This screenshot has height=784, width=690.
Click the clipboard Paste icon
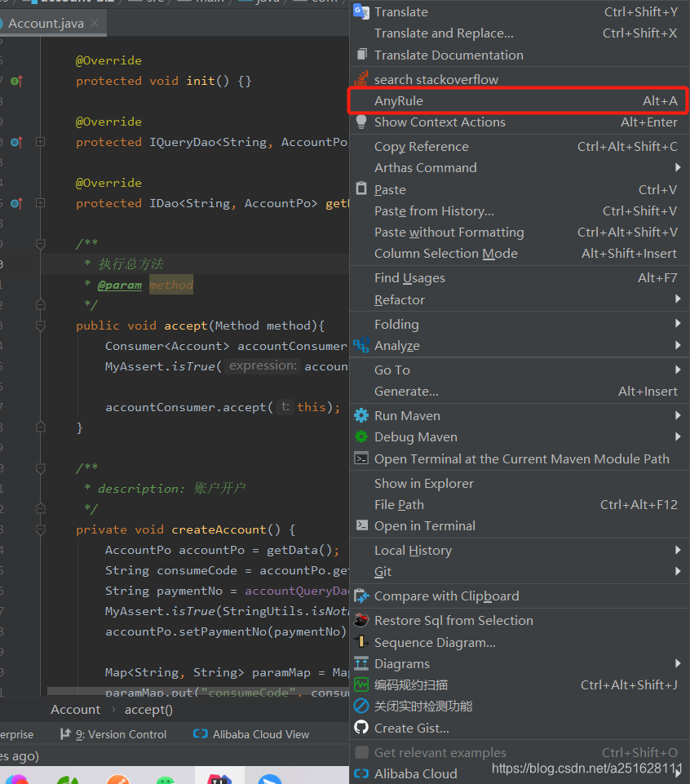[361, 188]
